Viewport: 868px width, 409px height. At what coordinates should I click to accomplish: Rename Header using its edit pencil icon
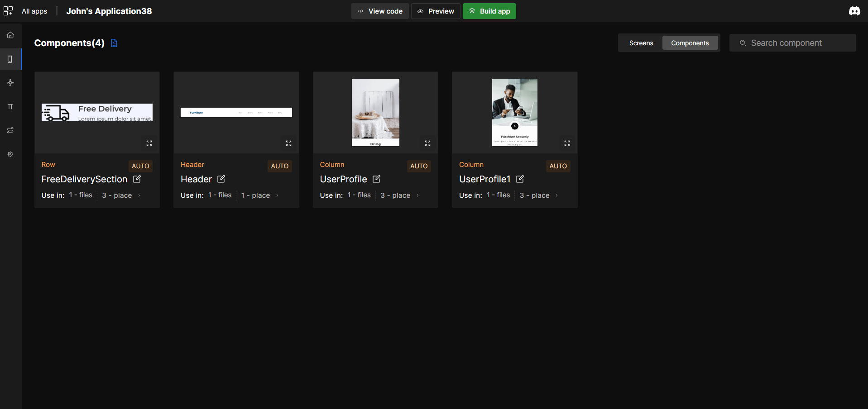[x=221, y=179]
